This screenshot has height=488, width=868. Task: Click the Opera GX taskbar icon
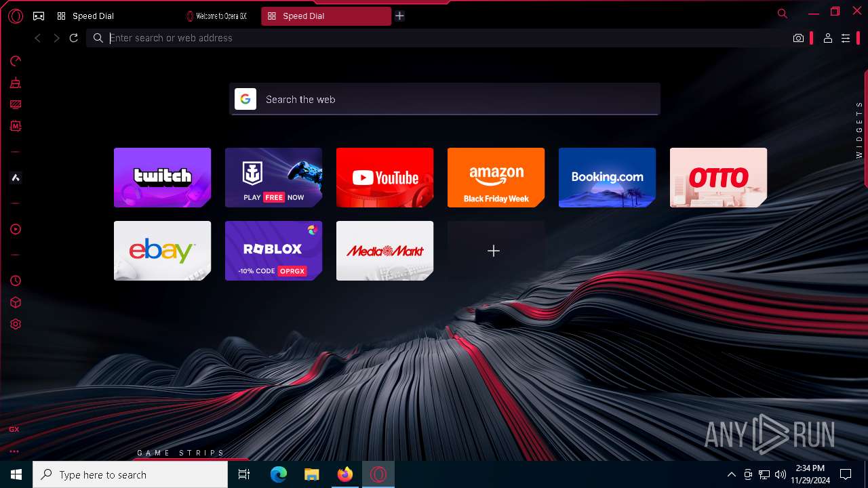378,474
